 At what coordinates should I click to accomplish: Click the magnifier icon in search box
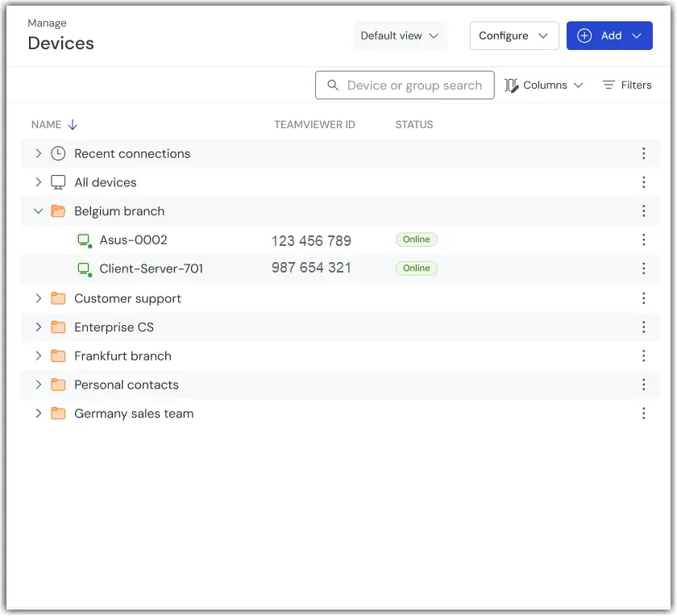pyautogui.click(x=332, y=85)
